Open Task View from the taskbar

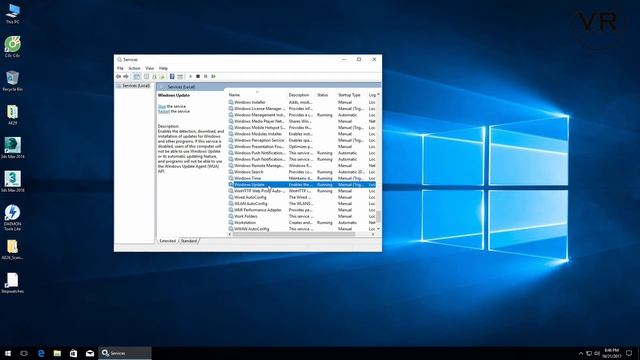point(24,353)
